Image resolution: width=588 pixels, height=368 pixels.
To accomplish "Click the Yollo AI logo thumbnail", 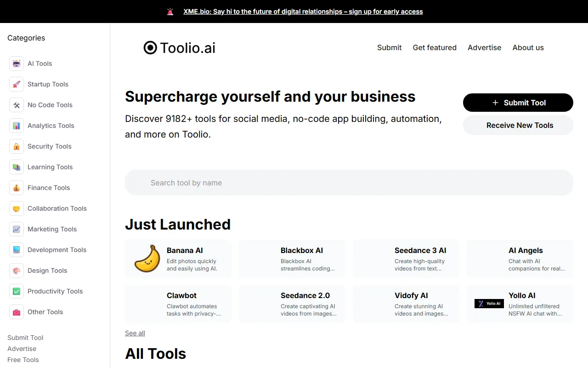I will (489, 304).
